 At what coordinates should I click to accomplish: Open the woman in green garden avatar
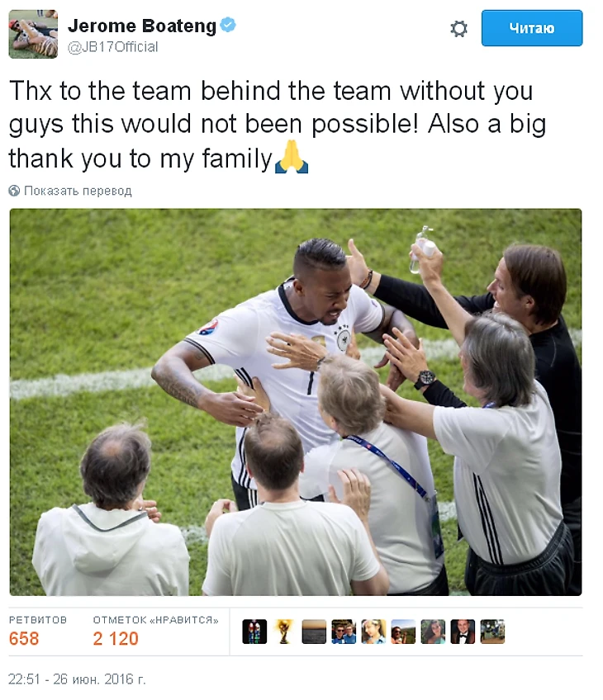[x=434, y=631]
